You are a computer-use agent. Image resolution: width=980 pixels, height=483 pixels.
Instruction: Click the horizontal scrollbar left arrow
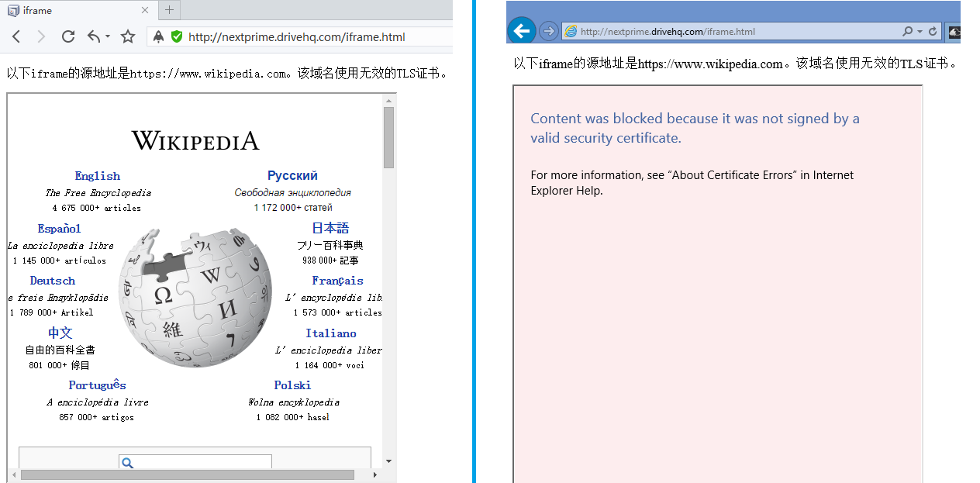tap(13, 474)
